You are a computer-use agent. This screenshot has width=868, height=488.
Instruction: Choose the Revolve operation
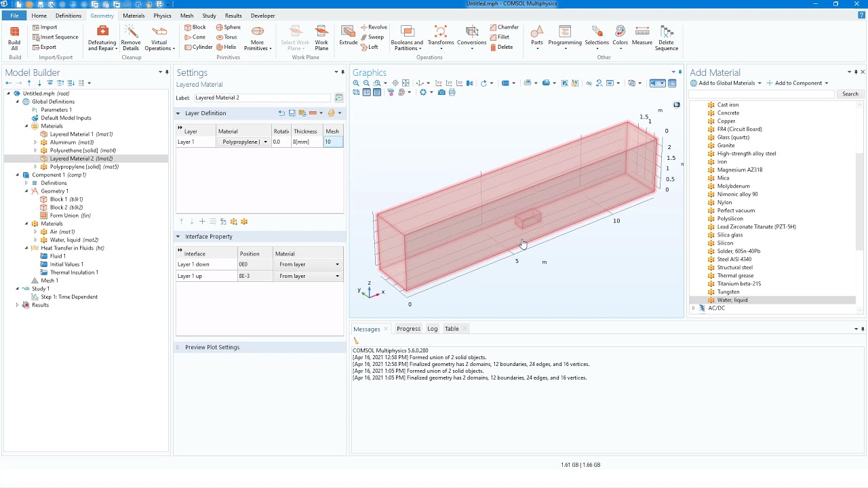pos(374,28)
